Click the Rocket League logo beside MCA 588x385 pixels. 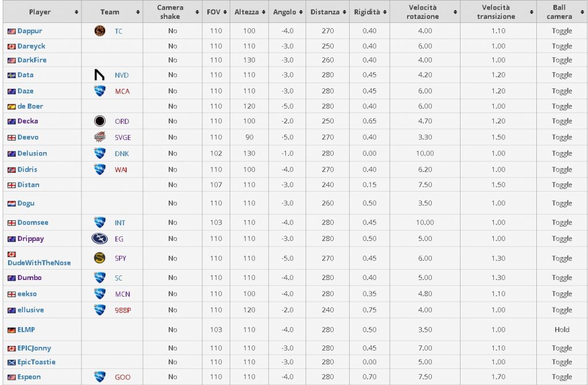99,91
